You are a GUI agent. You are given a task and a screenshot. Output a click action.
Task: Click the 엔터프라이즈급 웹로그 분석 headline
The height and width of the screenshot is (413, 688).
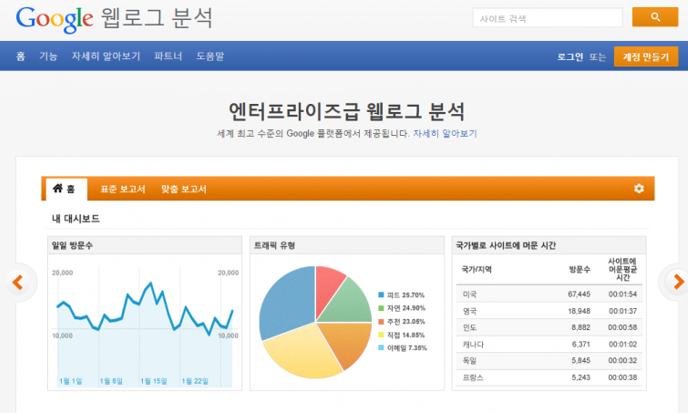point(347,111)
